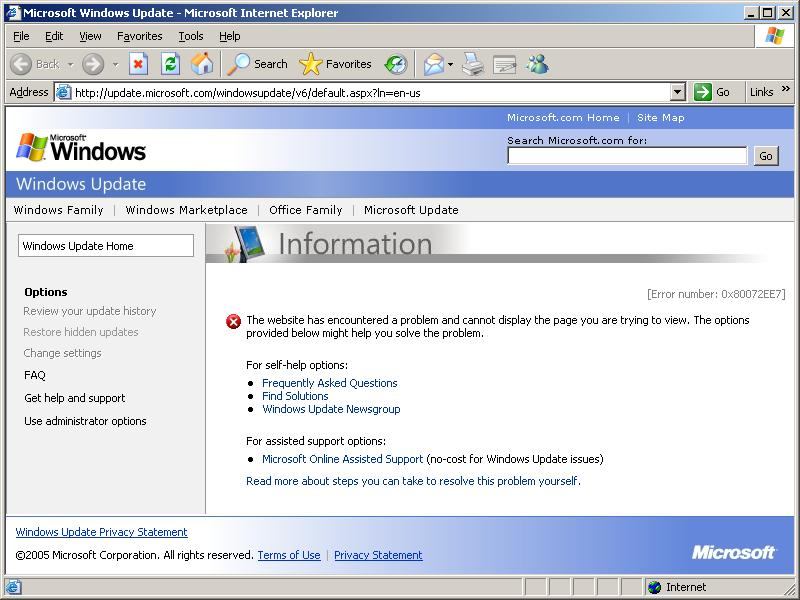
Task: Open the File menu
Action: [x=21, y=36]
